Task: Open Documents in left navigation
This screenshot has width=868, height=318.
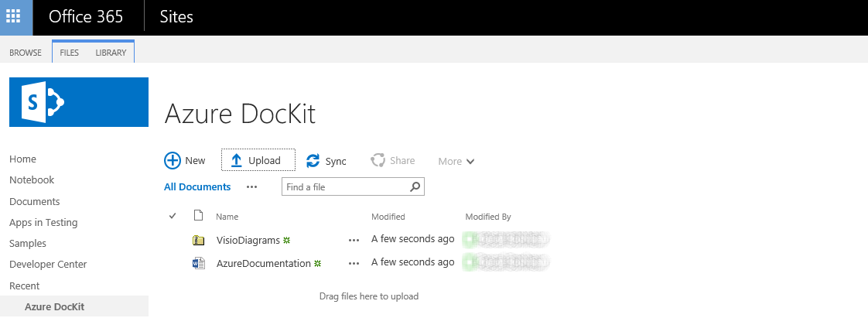Action: [34, 202]
